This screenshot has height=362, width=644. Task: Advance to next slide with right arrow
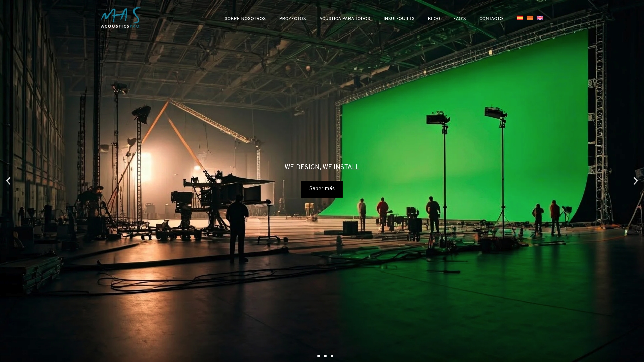[x=635, y=181]
